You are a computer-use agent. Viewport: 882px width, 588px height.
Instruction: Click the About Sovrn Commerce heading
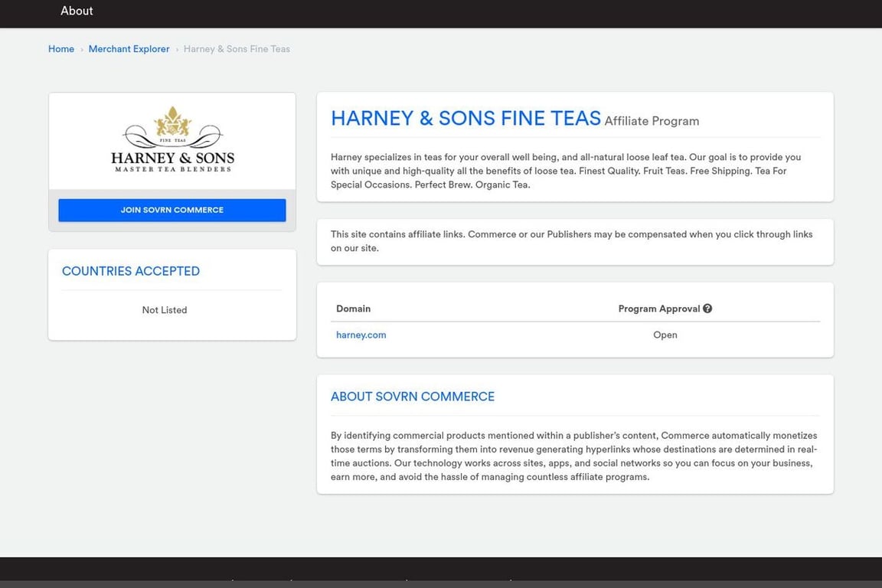coord(413,397)
